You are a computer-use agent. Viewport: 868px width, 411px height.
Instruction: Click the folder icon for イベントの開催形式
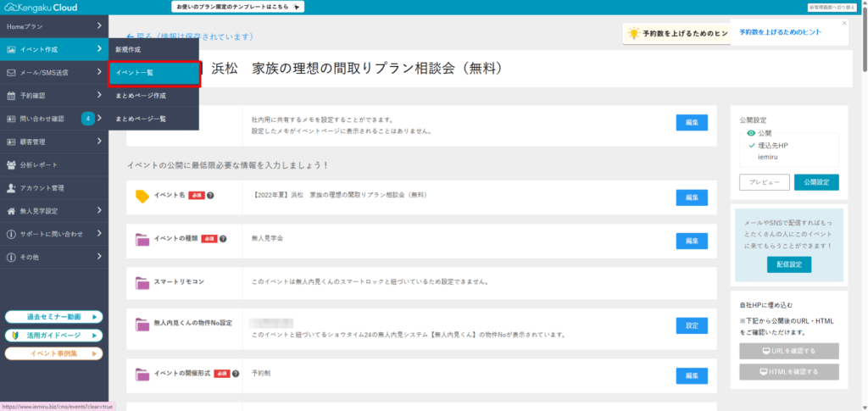coord(142,375)
